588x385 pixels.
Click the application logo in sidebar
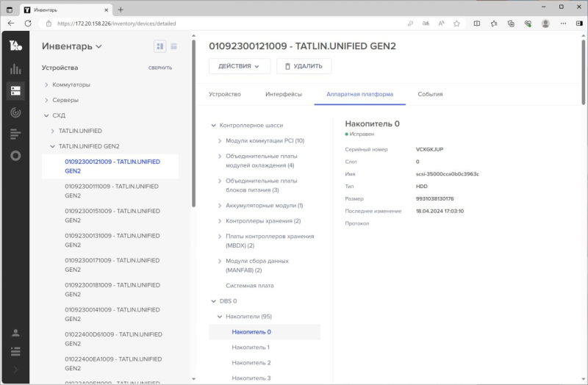coord(15,46)
